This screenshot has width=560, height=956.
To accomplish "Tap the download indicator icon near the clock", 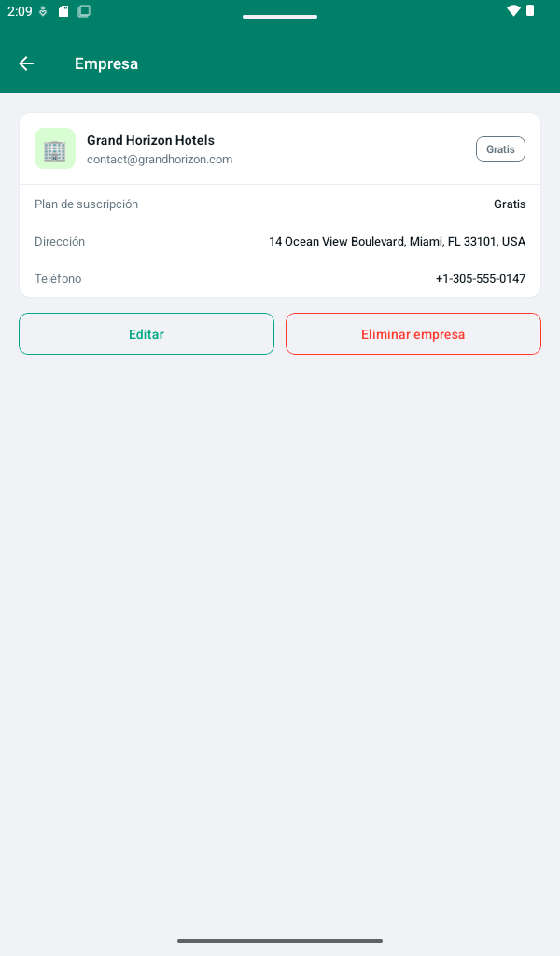I will tap(43, 11).
